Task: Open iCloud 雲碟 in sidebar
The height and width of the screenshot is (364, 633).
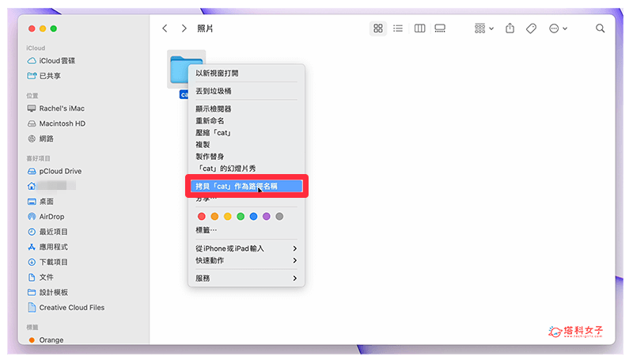Action: coord(51,60)
